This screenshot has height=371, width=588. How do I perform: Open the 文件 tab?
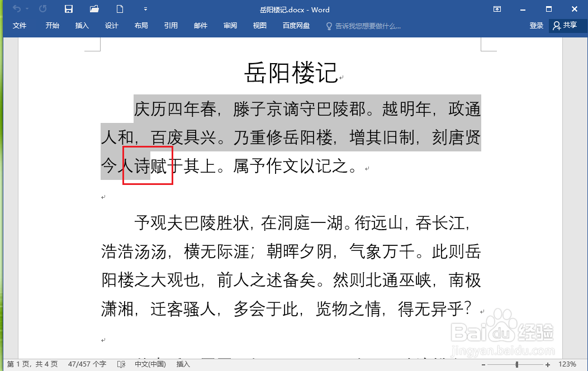[x=20, y=26]
